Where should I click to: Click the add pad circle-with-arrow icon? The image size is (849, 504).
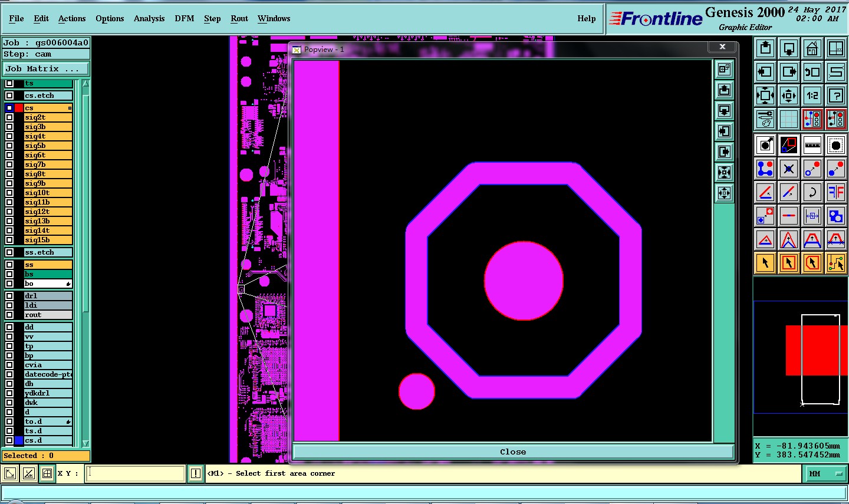[765, 144]
